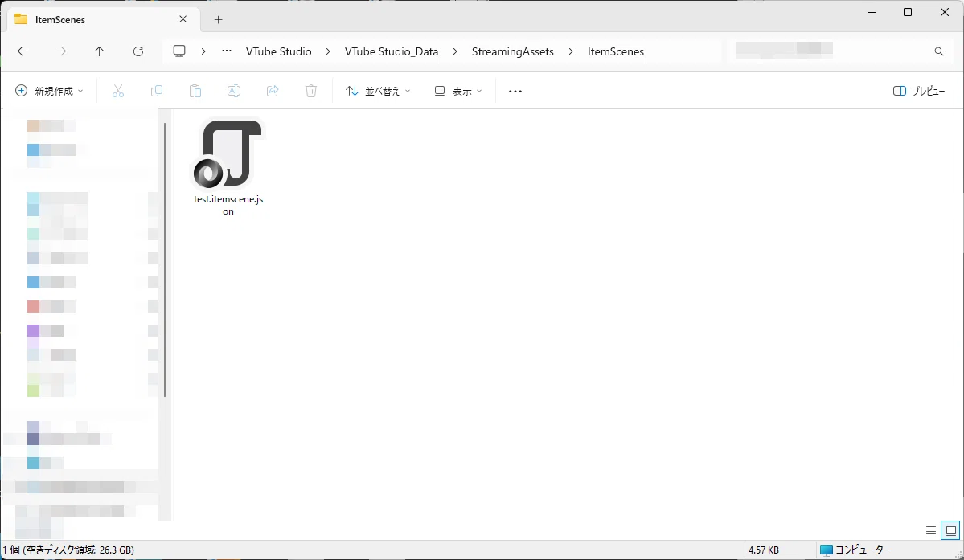The height and width of the screenshot is (560, 964).
Task: Go back using the back arrow
Action: pyautogui.click(x=23, y=51)
